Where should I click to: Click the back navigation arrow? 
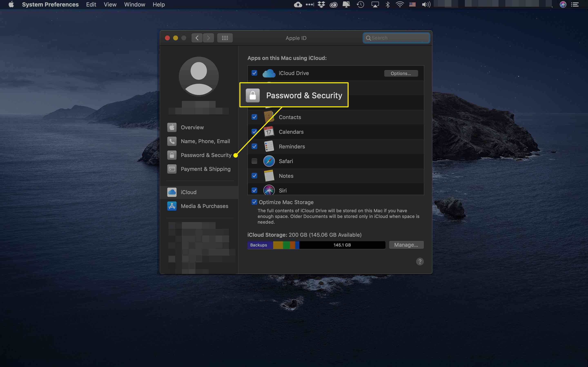click(197, 38)
